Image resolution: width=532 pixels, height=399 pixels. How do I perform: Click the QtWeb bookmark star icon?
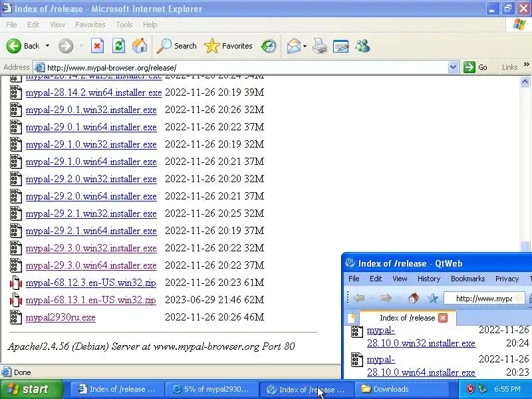[433, 298]
